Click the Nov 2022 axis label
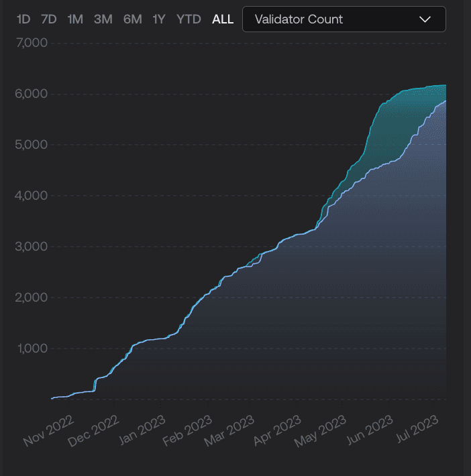The image size is (471, 476). click(47, 430)
